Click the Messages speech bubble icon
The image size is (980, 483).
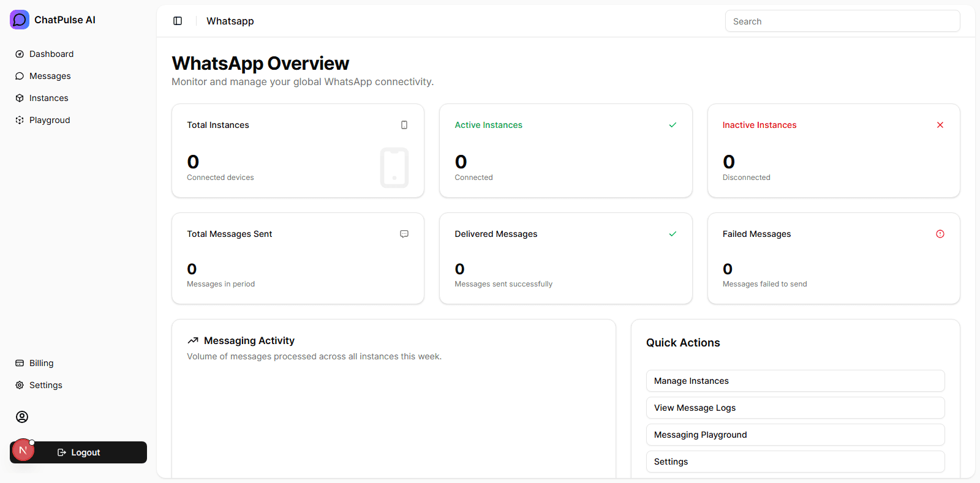(x=20, y=76)
